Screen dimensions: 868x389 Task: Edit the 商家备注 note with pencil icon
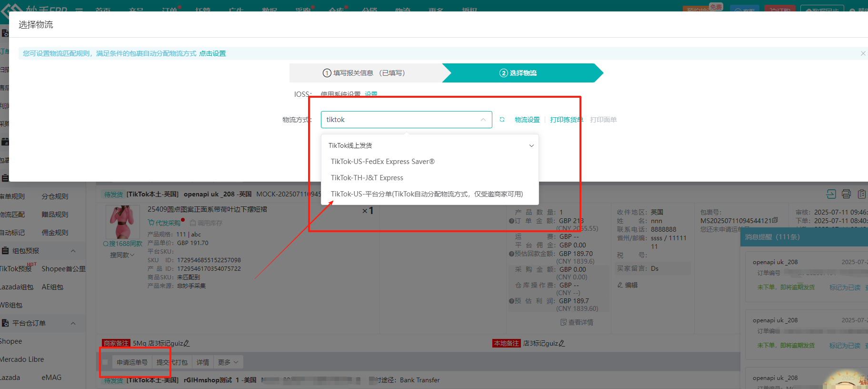click(187, 343)
